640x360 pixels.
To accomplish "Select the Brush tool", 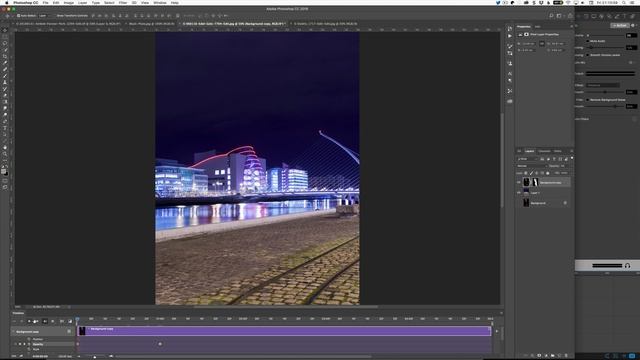I will pos(5,76).
